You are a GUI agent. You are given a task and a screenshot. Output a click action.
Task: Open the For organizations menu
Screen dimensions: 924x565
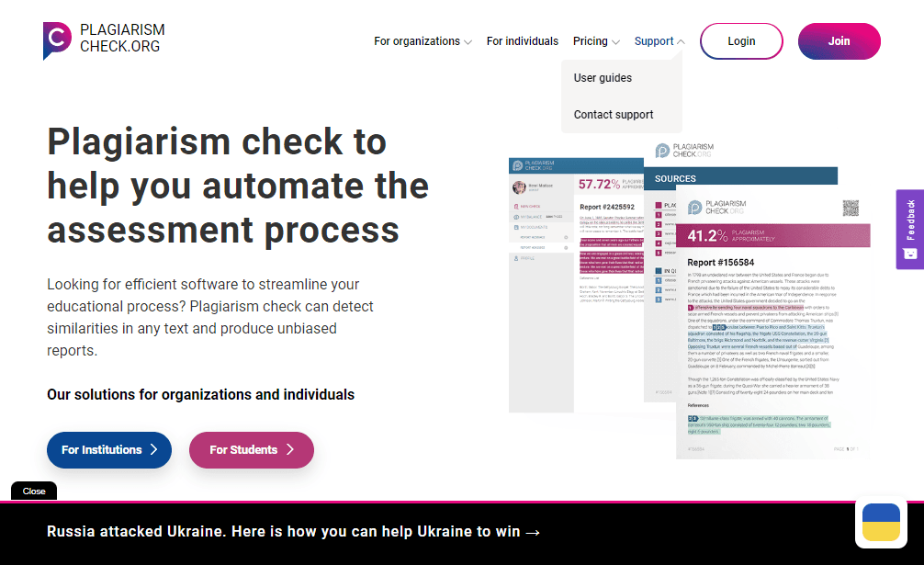417,41
